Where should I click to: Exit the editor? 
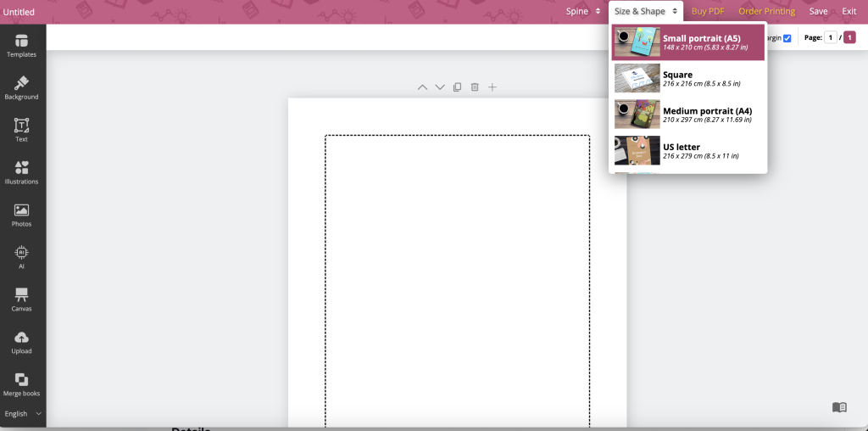849,11
